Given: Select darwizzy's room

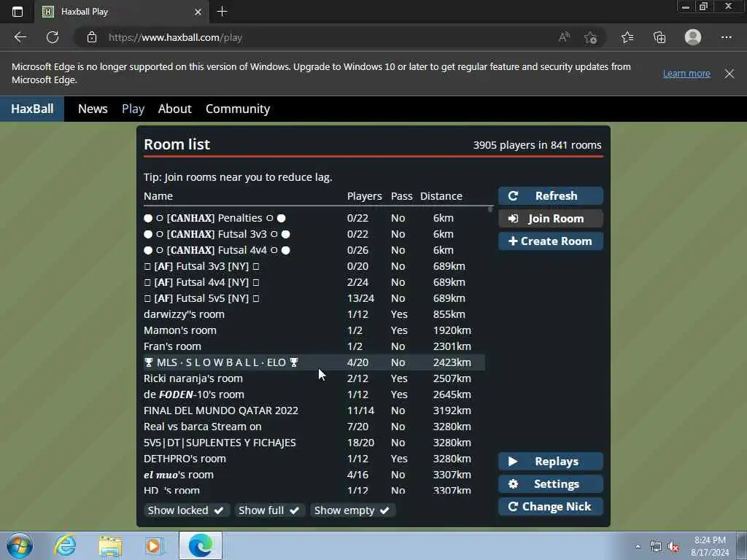Looking at the screenshot, I should (x=314, y=314).
